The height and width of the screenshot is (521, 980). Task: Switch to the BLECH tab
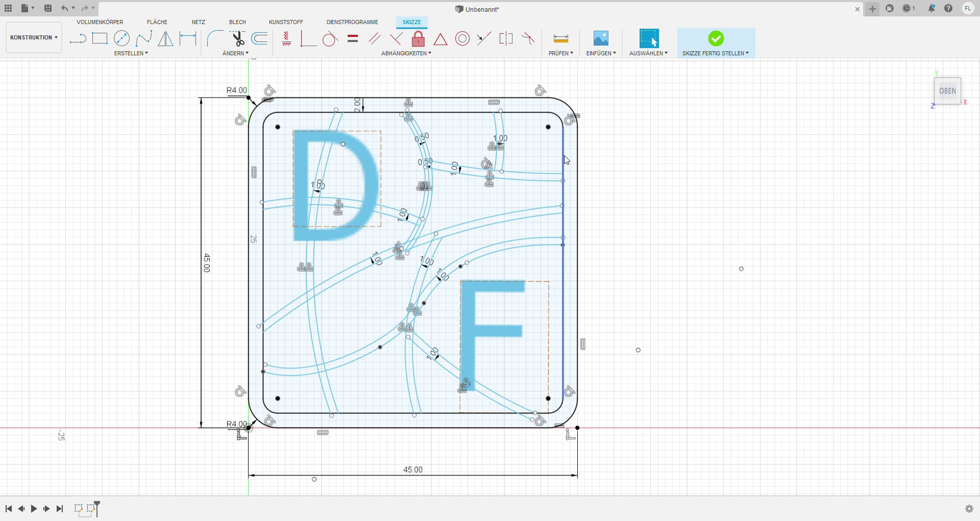pos(237,22)
